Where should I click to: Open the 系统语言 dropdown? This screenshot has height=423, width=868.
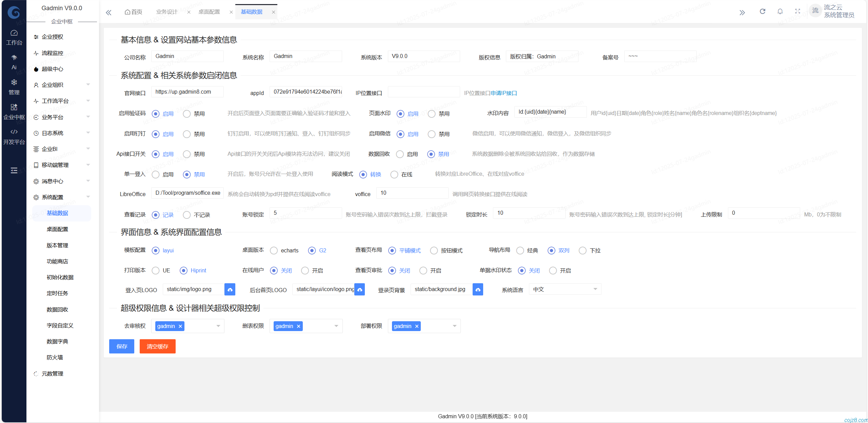tap(565, 289)
